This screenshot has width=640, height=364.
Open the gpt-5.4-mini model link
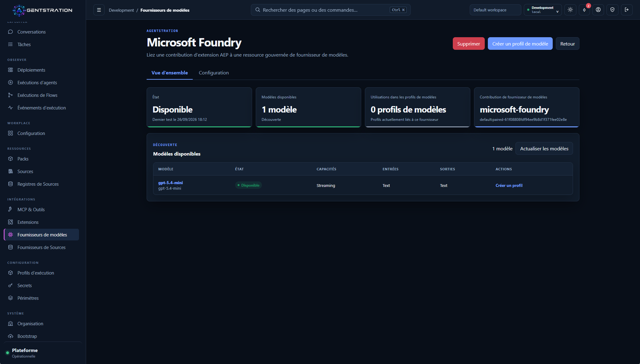coord(170,183)
